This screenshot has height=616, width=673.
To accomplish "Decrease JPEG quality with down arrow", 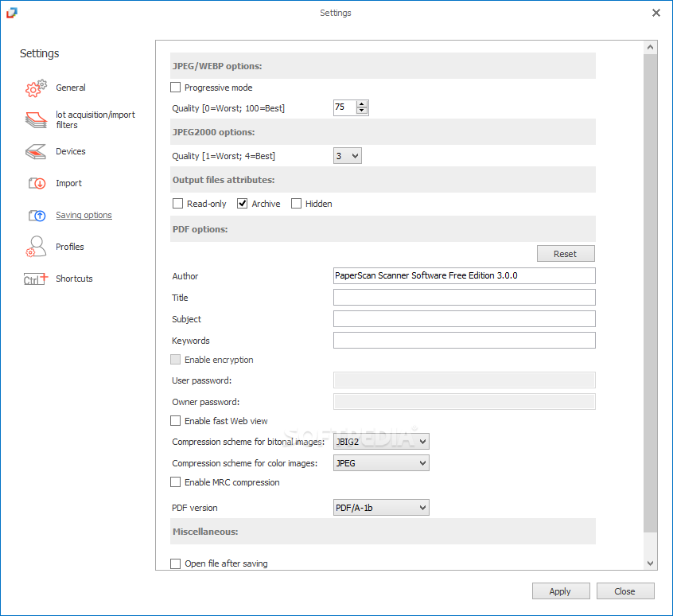I will click(x=362, y=111).
